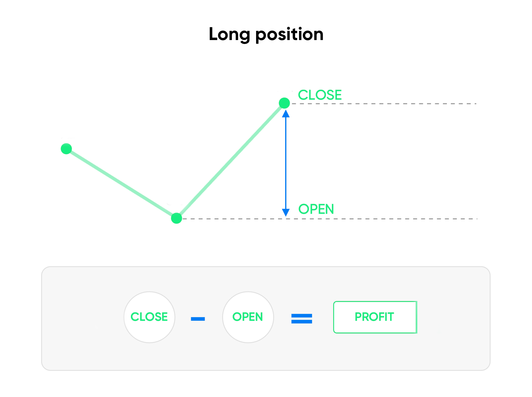Click the PROFIT box
Screen dimensions: 532x397
pos(375,317)
